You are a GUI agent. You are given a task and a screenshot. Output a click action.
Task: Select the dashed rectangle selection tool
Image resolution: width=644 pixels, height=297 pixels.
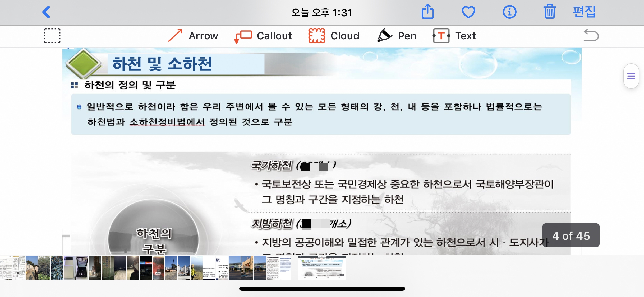52,36
